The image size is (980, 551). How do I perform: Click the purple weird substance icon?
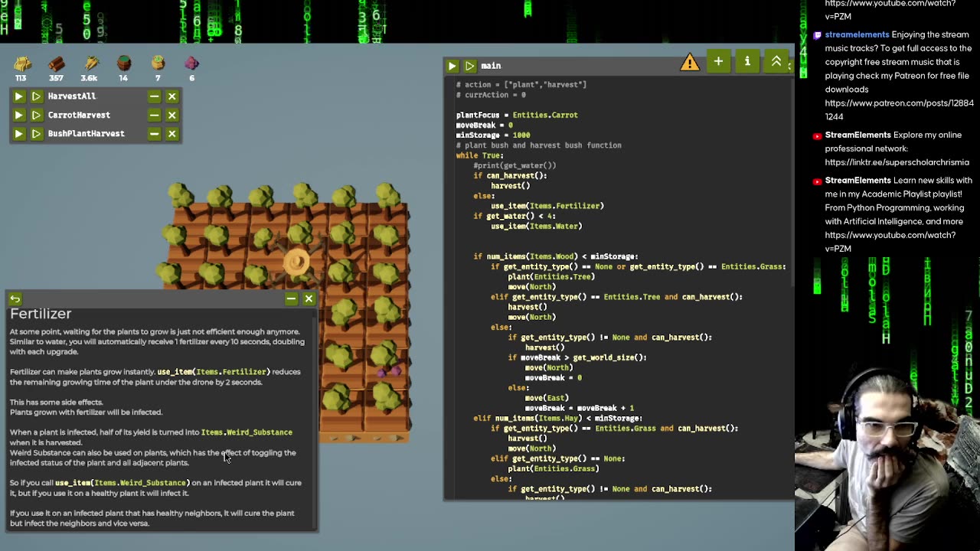click(191, 64)
